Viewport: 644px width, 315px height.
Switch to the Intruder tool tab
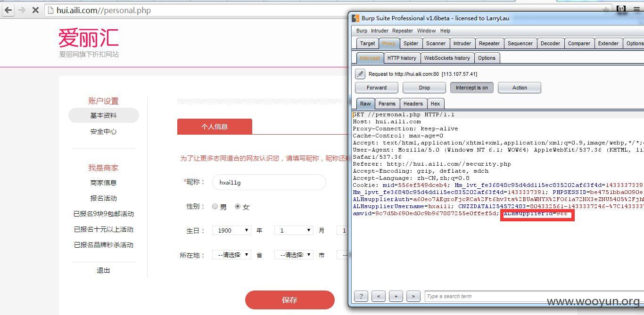(462, 43)
